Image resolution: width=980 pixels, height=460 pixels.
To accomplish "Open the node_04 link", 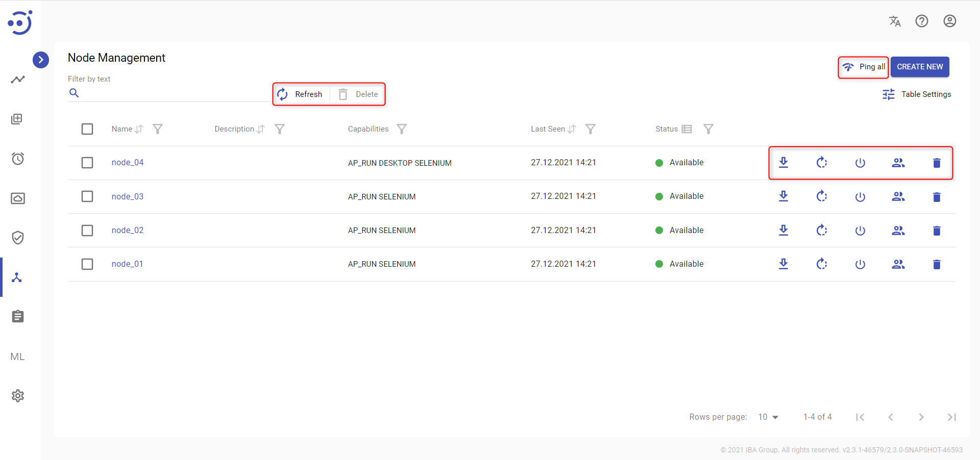I will pyautogui.click(x=128, y=163).
